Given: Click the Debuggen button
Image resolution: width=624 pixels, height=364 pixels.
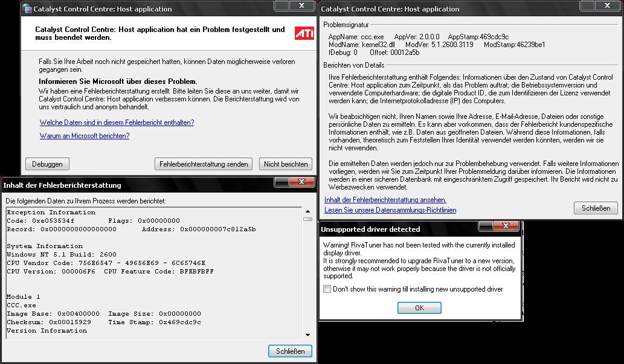Looking at the screenshot, I should click(47, 164).
